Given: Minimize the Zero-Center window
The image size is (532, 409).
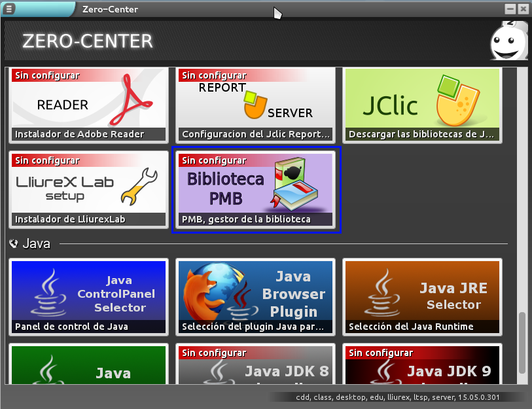Looking at the screenshot, I should [510, 9].
